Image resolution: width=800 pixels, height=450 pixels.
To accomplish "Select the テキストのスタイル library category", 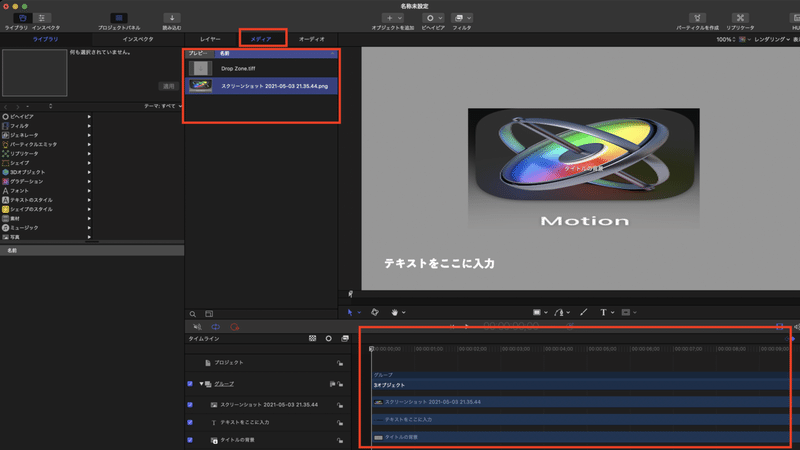I will [46, 200].
